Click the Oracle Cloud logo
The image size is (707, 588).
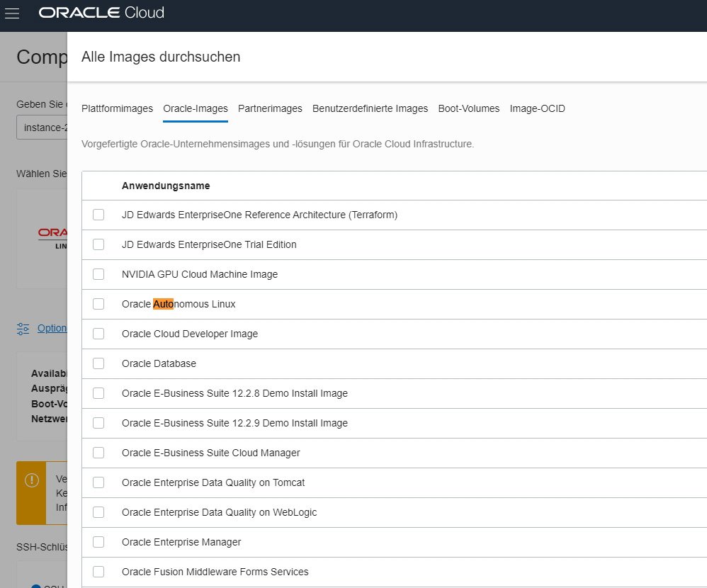pos(101,13)
